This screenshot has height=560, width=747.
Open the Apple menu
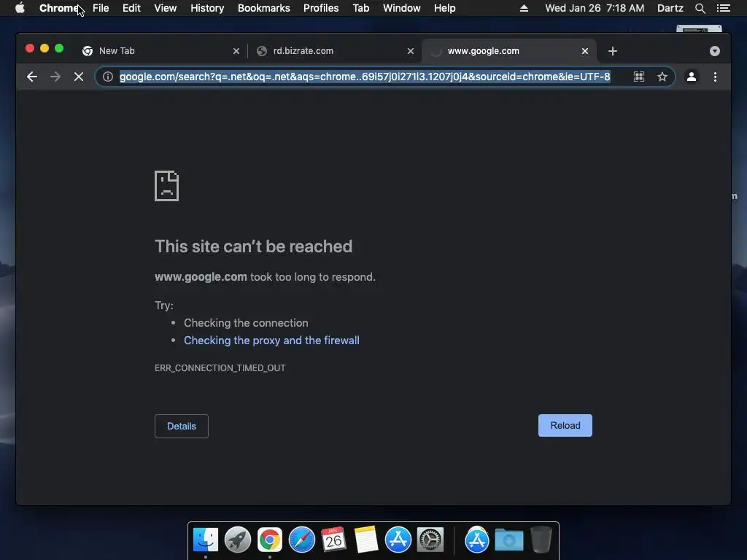click(x=20, y=8)
